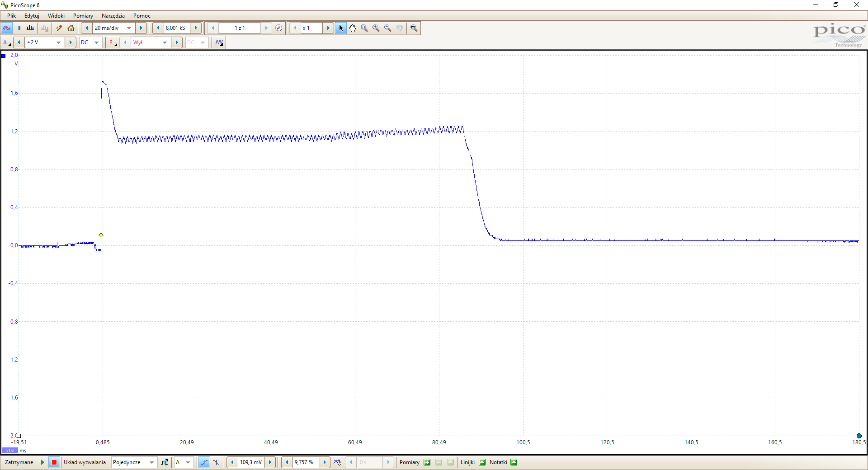
Task: Click the 109,3 mV threshold field
Action: coord(251,462)
